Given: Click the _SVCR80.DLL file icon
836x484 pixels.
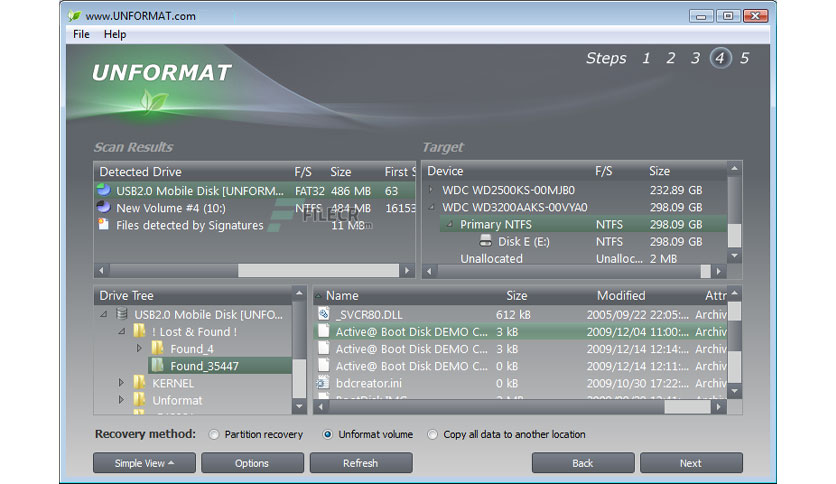Looking at the screenshot, I should click(x=324, y=314).
